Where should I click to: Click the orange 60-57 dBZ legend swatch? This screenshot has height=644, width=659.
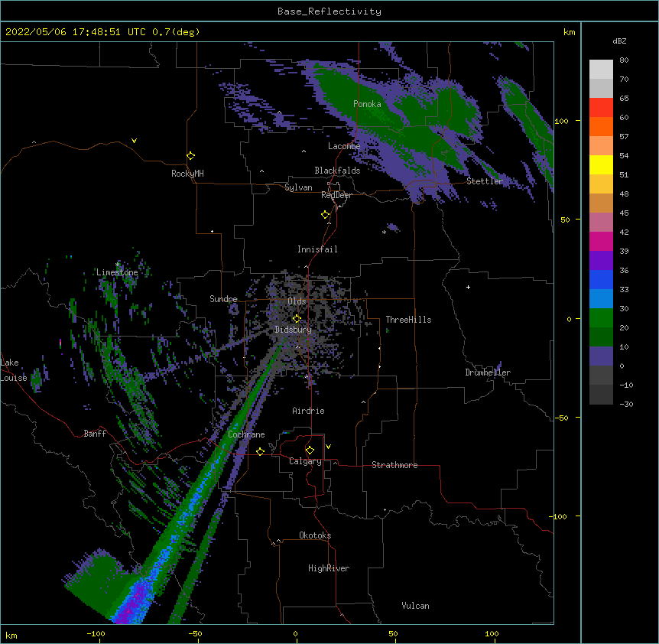(x=601, y=126)
